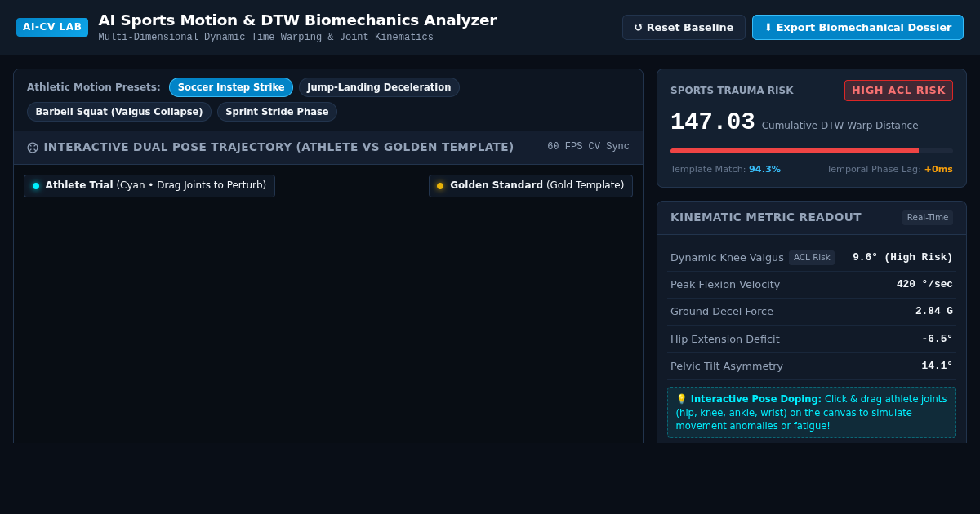Click the lightbulb Interactive Pose Doping icon
The width and height of the screenshot is (980, 514).
681,400
